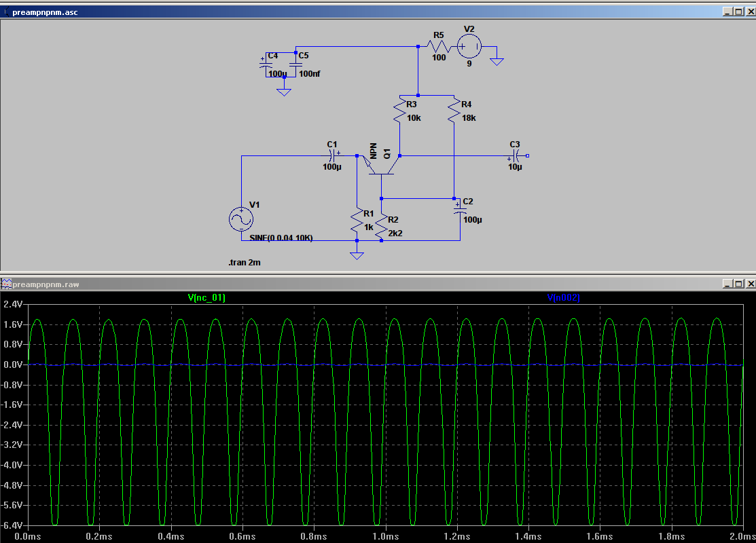This screenshot has height=543, width=756.
Task: Click the 10µ value of C3
Action: pos(515,167)
